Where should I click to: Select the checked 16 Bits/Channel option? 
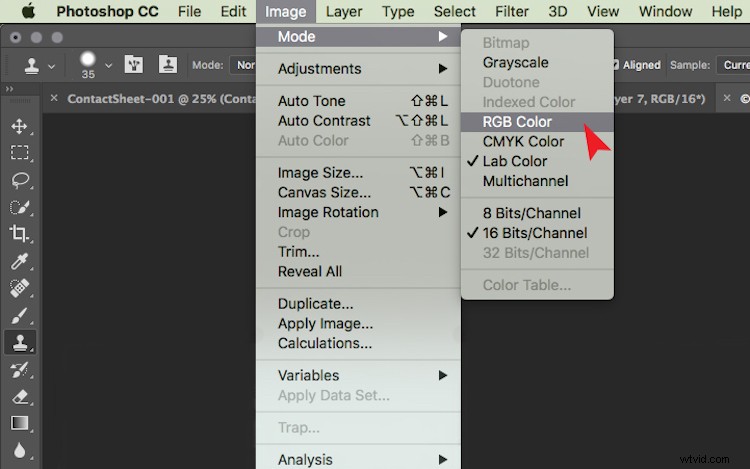(x=537, y=233)
